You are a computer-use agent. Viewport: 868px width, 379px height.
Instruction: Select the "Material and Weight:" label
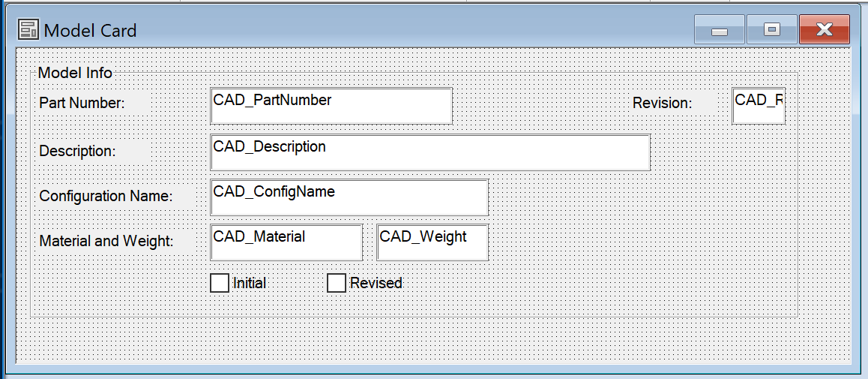[106, 241]
